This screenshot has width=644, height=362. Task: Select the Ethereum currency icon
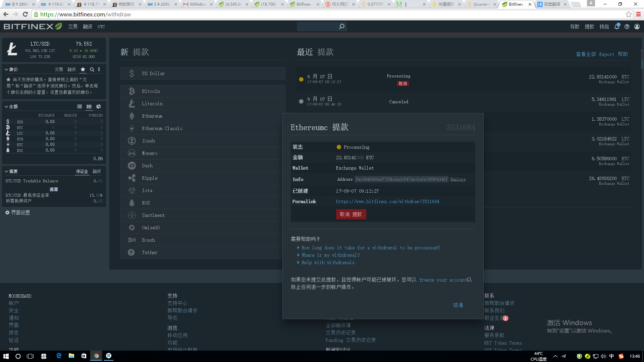pos(132,116)
